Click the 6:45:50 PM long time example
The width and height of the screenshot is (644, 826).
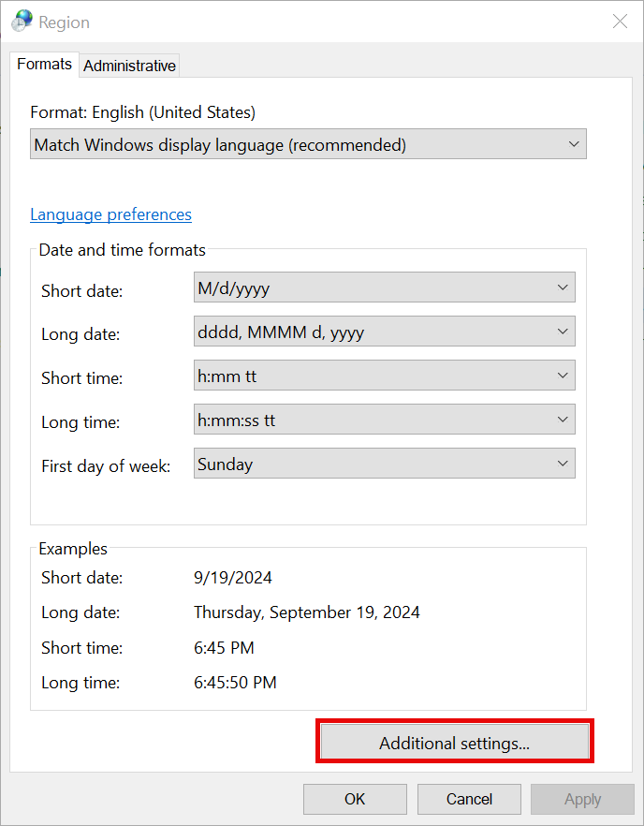[235, 683]
